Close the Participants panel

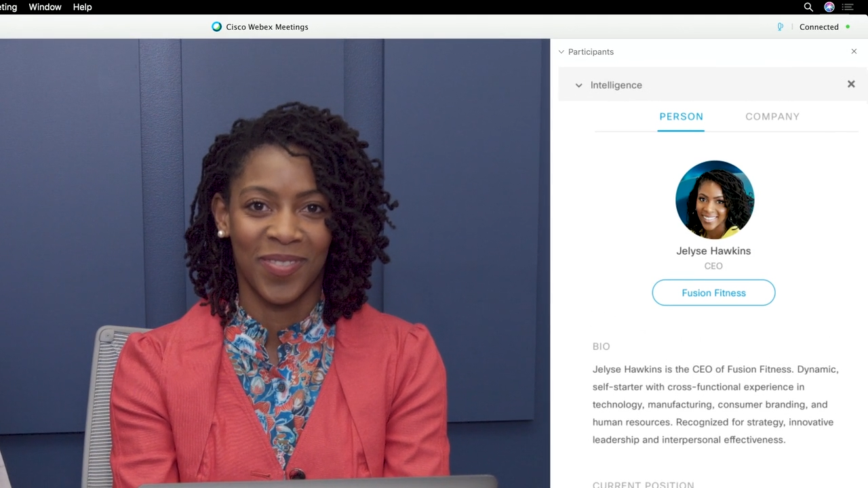pyautogui.click(x=854, y=51)
